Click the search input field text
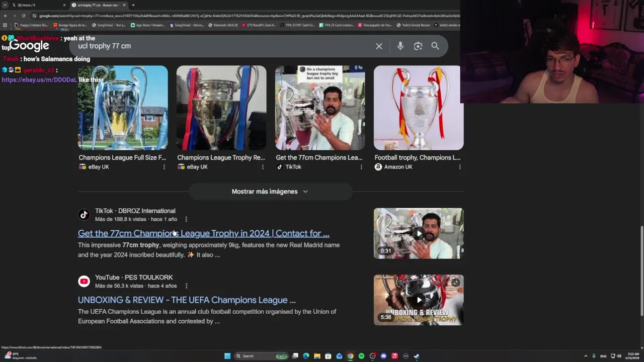The width and height of the screenshot is (644, 362). (x=104, y=46)
